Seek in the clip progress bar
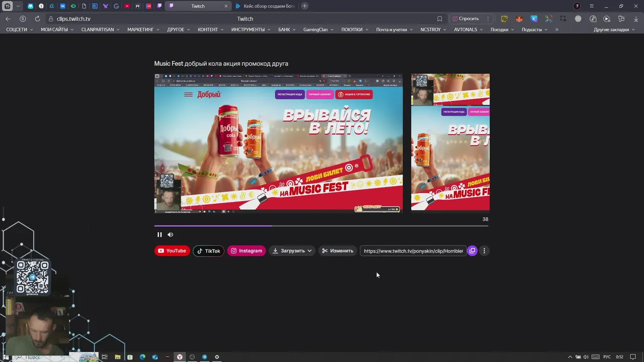Image resolution: width=644 pixels, height=362 pixels. (321, 226)
